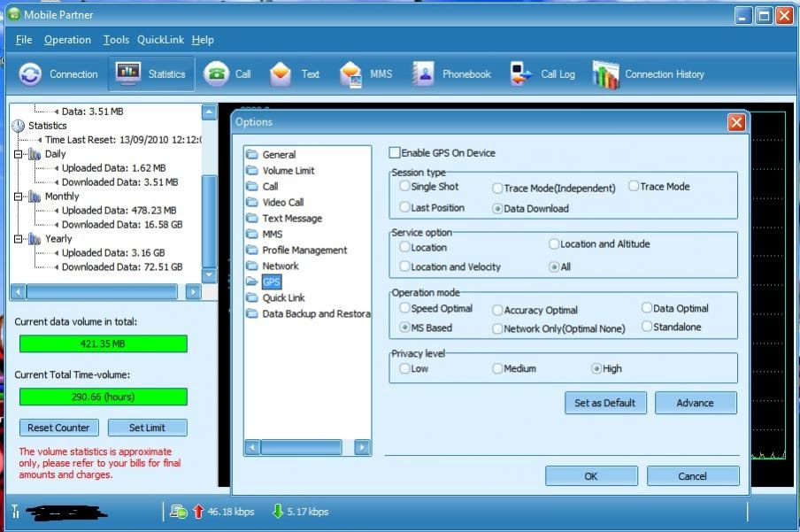Enable GPS On Device
This screenshot has height=532, width=800.
click(x=395, y=152)
